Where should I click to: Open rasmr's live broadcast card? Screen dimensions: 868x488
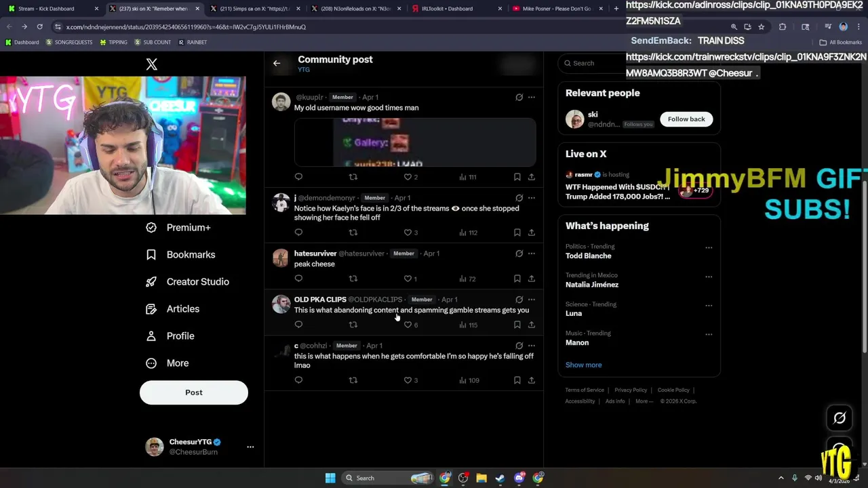pos(639,186)
